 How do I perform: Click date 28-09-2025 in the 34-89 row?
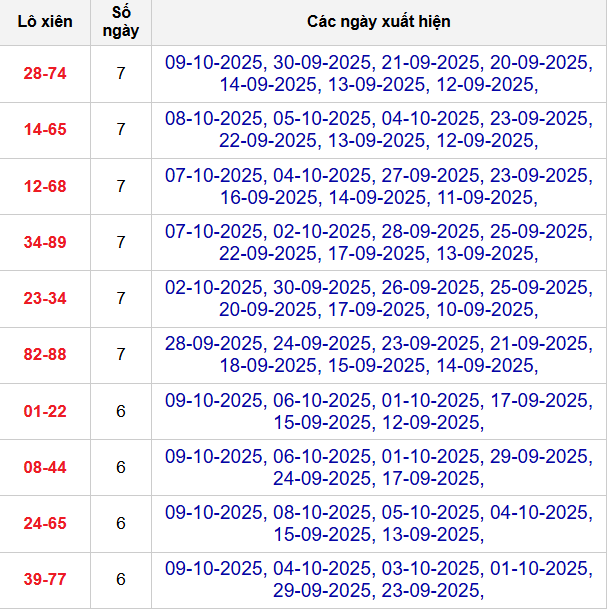(x=430, y=231)
